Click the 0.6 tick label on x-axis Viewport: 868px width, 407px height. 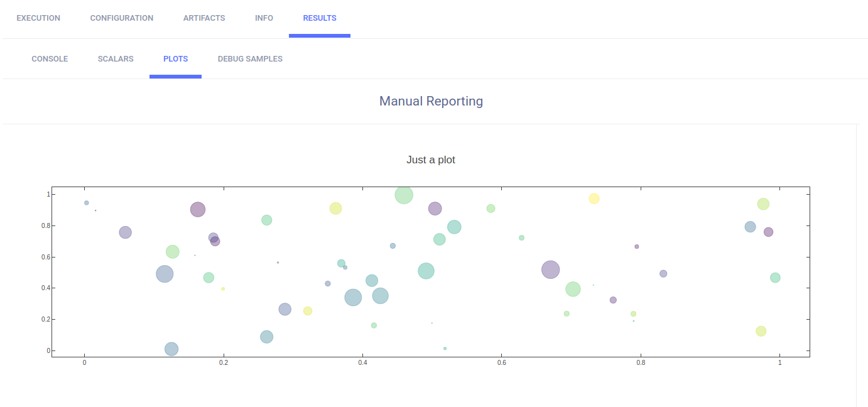tap(502, 363)
